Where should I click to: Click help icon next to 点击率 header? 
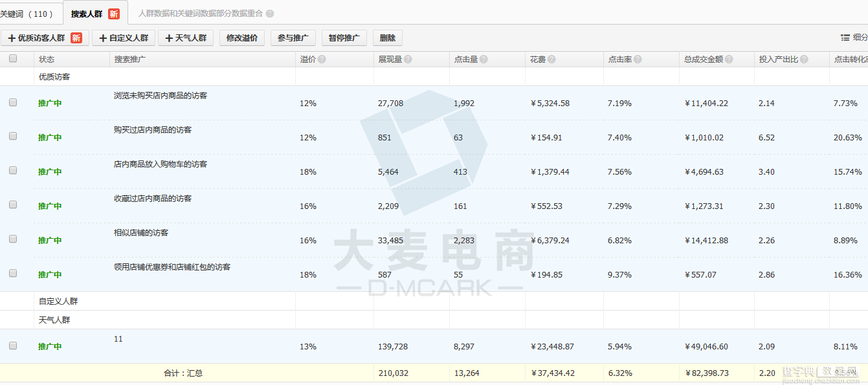(638, 60)
